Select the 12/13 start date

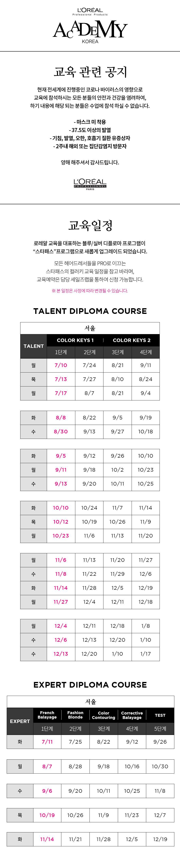point(61,654)
